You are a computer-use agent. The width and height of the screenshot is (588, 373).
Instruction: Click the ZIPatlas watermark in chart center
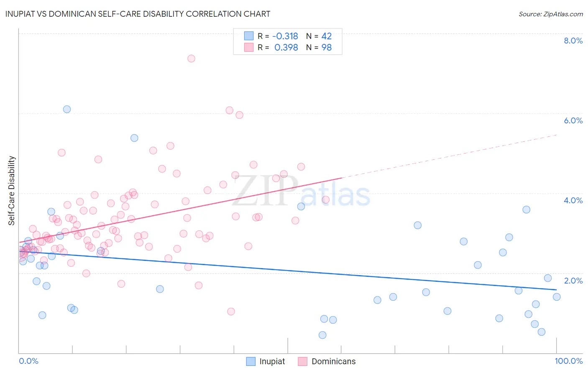[x=301, y=191]
